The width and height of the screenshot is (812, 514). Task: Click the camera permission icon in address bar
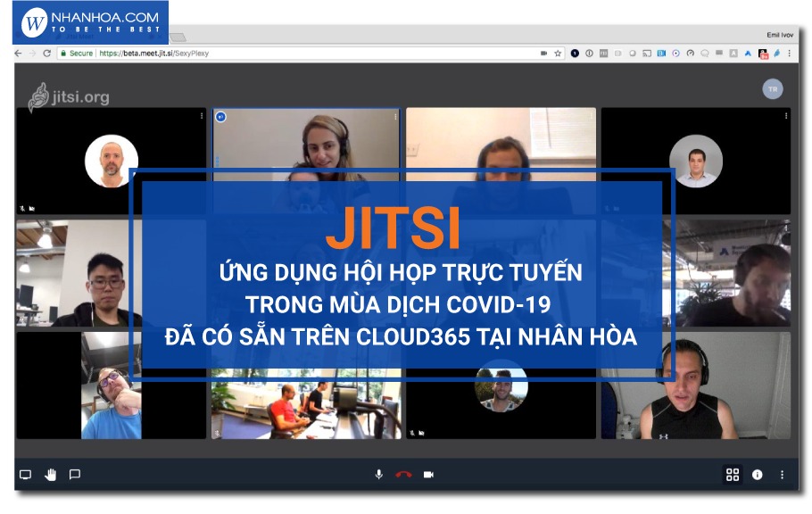click(x=543, y=54)
